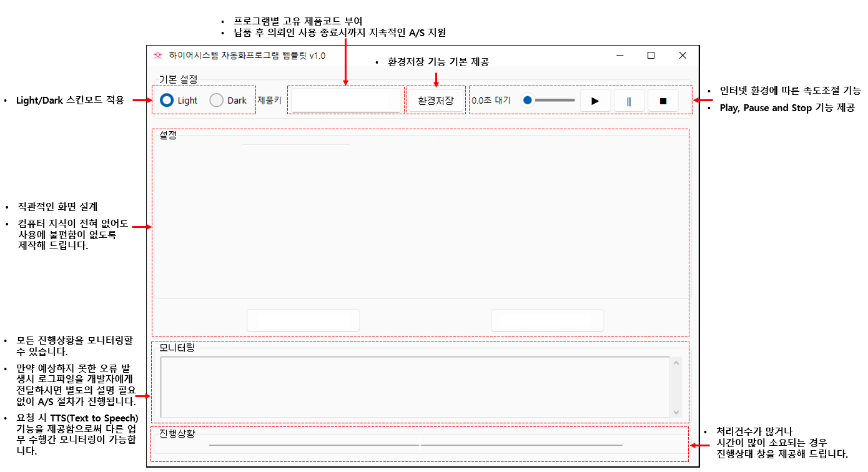Image resolution: width=868 pixels, height=472 pixels.
Task: Click the 제품키 input field
Action: [347, 101]
